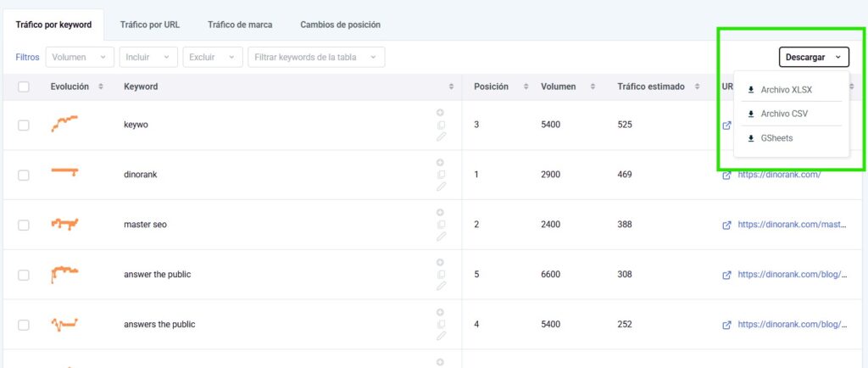Screen dimensions: 868x368
Task: Copy icon in the keywo row
Action: point(441,125)
